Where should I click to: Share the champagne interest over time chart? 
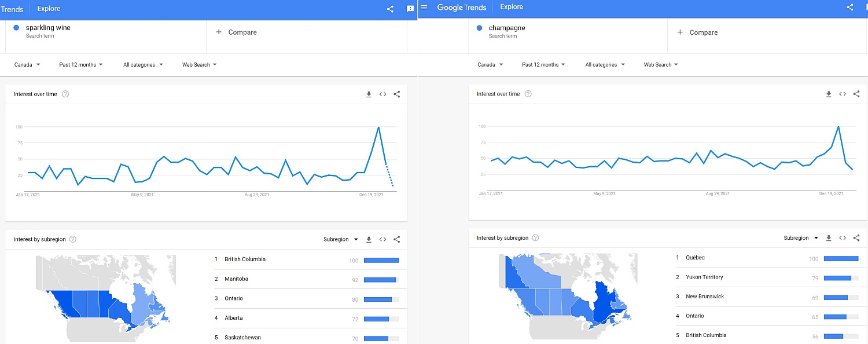pyautogui.click(x=856, y=94)
